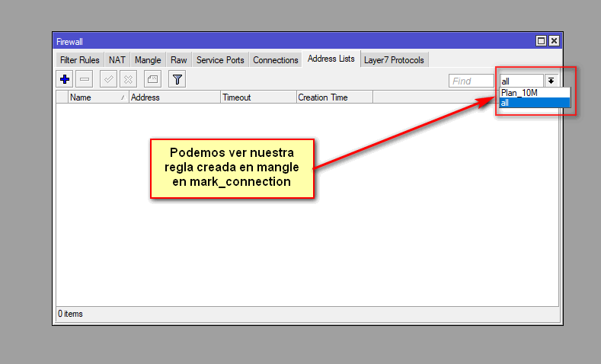
Task: Click in the Find search field
Action: click(x=471, y=81)
